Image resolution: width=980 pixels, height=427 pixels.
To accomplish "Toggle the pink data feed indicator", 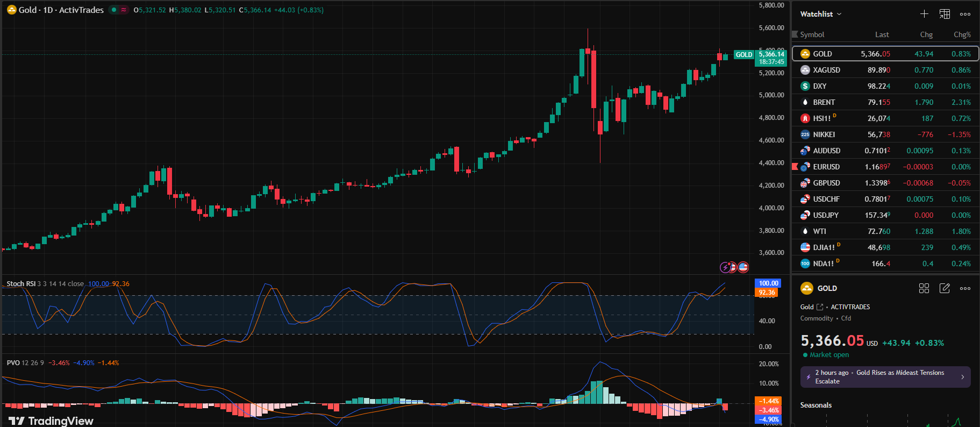I will coord(124,10).
